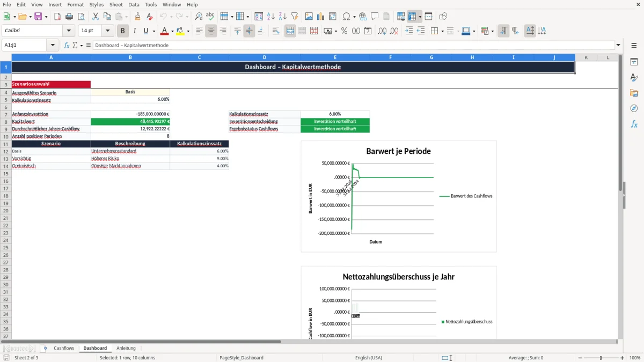
Task: Toggle Bold formatting
Action: (123, 31)
